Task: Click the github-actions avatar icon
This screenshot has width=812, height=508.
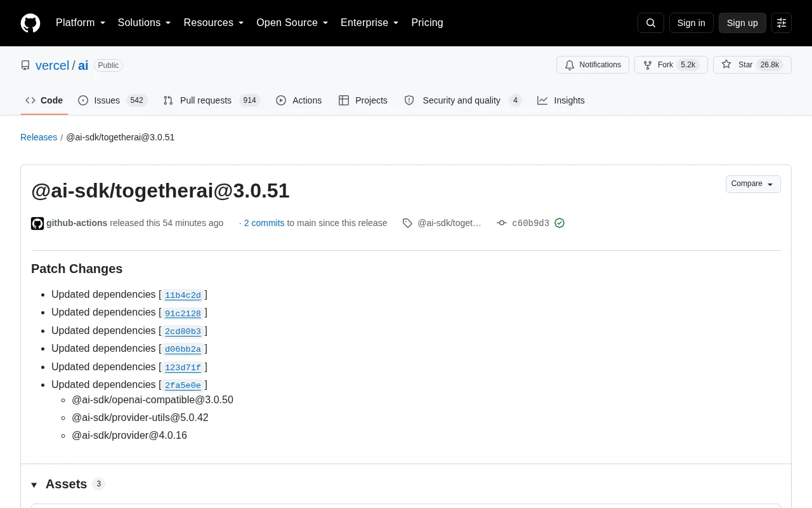Action: click(37, 224)
